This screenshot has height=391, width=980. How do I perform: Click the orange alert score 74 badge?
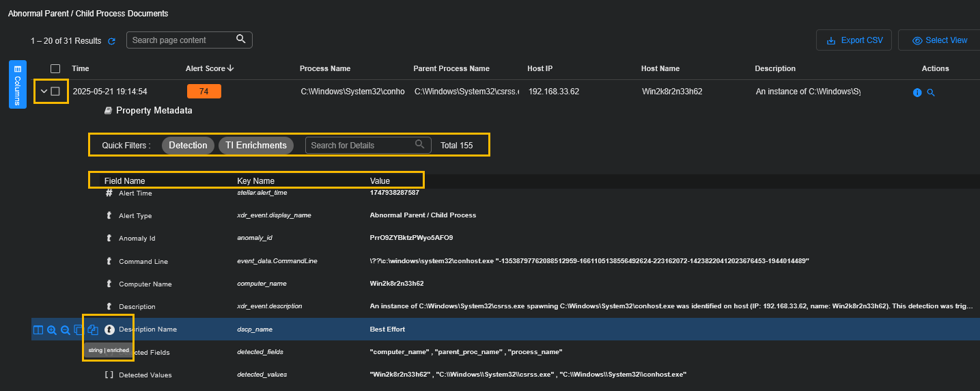click(204, 92)
